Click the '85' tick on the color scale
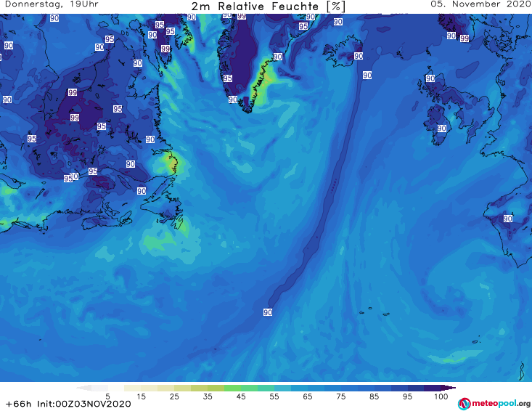 coord(375,396)
